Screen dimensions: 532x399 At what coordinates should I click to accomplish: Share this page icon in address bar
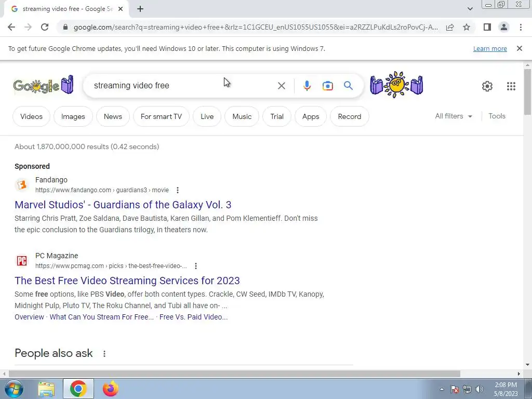pos(450,27)
